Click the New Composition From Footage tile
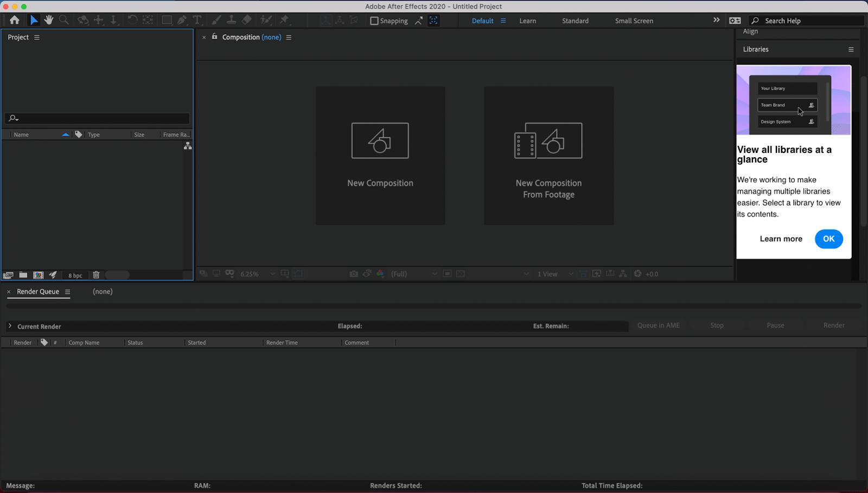Viewport: 868px width, 493px height. click(x=548, y=156)
